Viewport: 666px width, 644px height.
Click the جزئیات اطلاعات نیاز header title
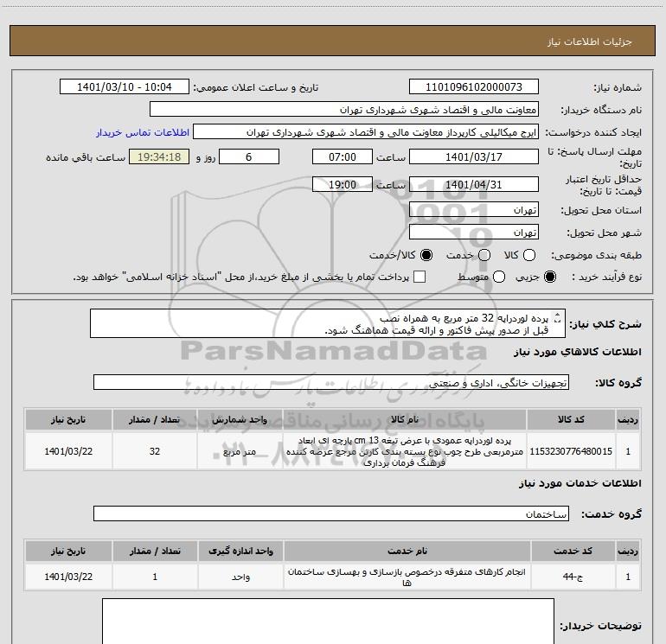(590, 41)
